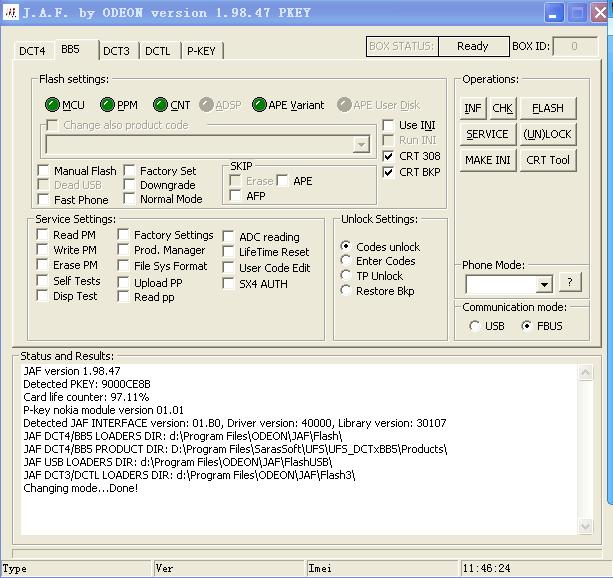Select Enter Codes unlock option
Image resolution: width=613 pixels, height=578 pixels.
pos(346,260)
